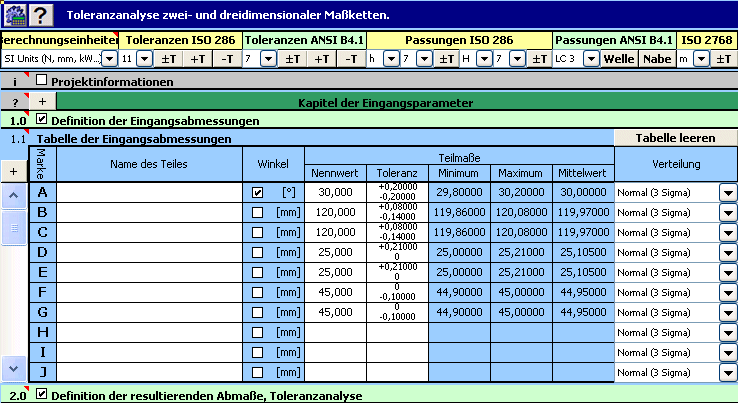Click ±T under Toleranzen ISO 286
This screenshot has width=738, height=403.
168,59
